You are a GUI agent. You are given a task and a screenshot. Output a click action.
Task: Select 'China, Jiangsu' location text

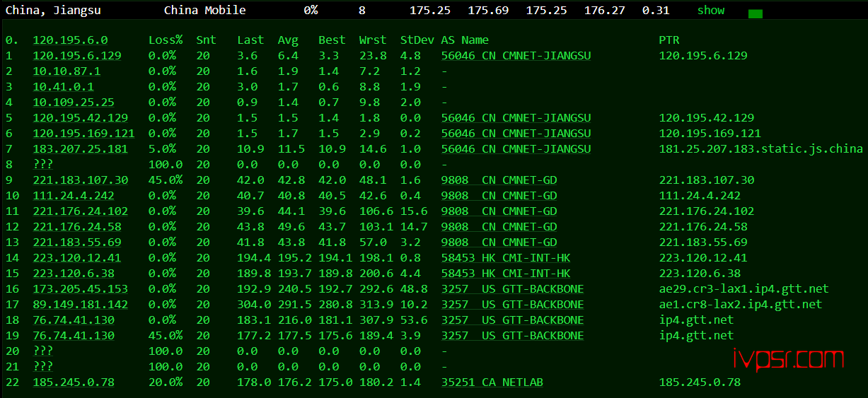coord(53,11)
